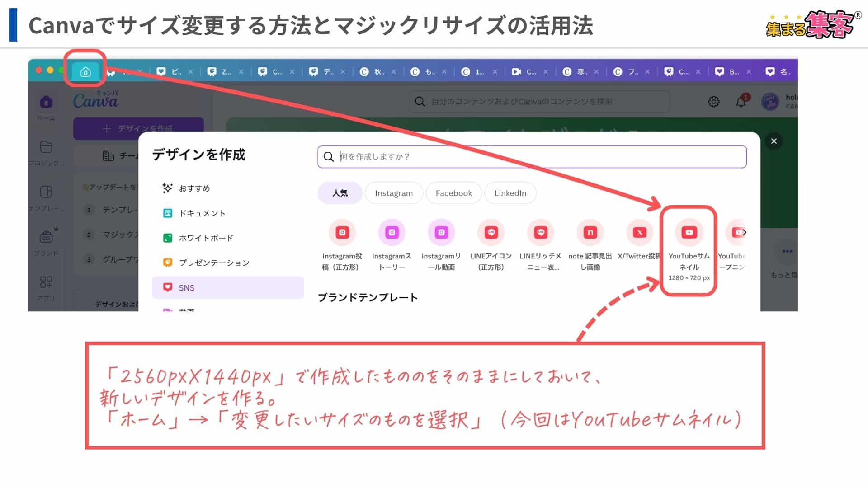Viewport: 868px width, 488px height.
Task: Open ドキュメント category in dialog
Action: (x=228, y=213)
